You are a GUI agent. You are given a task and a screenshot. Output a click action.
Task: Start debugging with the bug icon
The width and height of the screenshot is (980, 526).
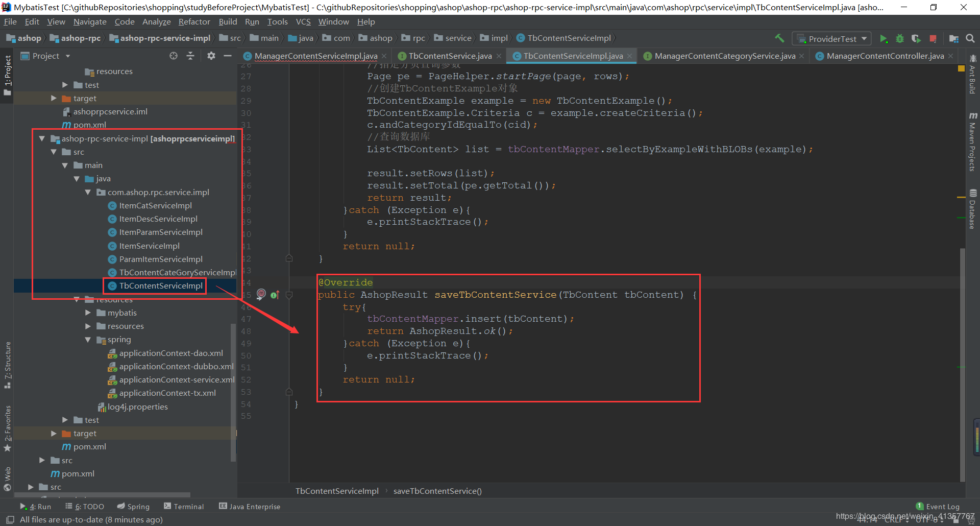pyautogui.click(x=900, y=39)
